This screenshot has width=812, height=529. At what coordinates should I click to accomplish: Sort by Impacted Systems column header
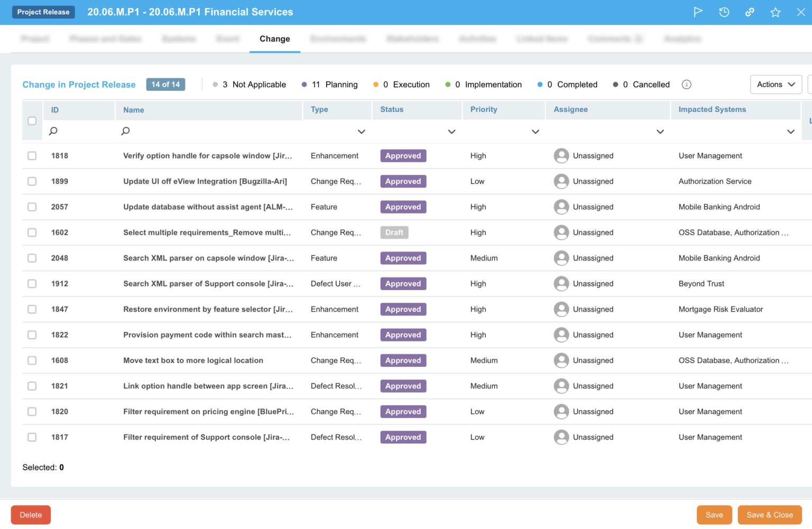pyautogui.click(x=712, y=109)
